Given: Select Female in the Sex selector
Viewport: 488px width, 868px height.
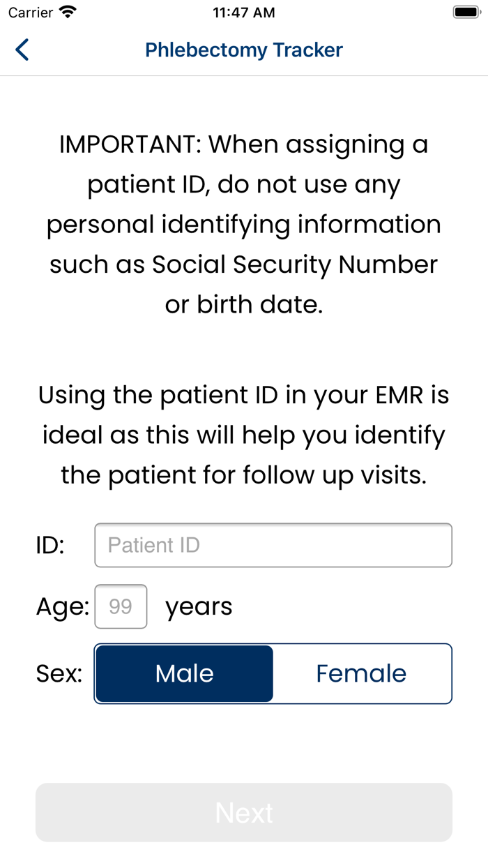Looking at the screenshot, I should (361, 673).
